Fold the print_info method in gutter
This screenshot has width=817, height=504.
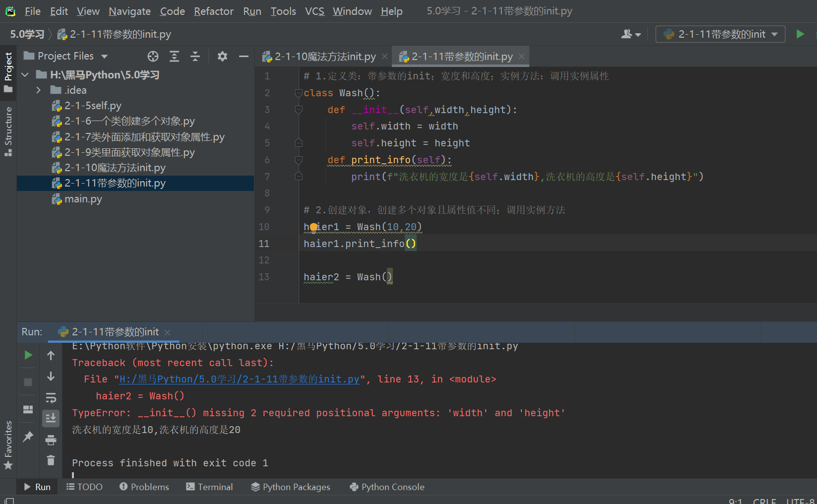[299, 160]
